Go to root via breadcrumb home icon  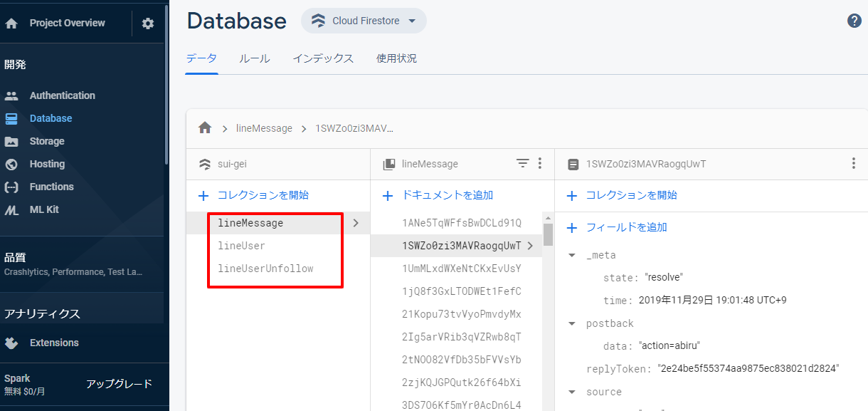coord(205,128)
